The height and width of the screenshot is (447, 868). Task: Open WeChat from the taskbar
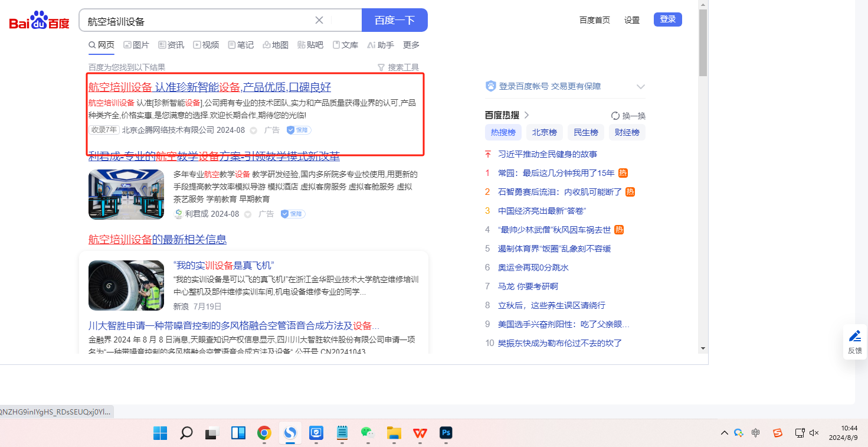(x=368, y=433)
